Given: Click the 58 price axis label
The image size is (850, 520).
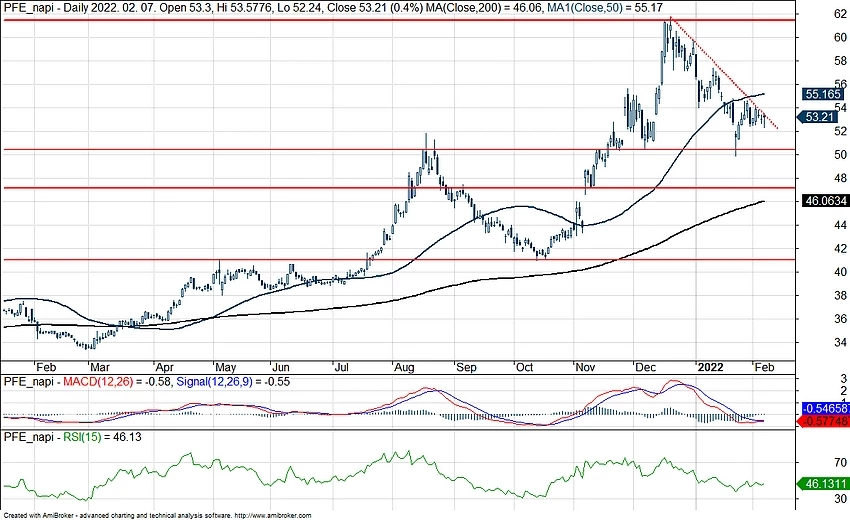Looking at the screenshot, I should (840, 61).
